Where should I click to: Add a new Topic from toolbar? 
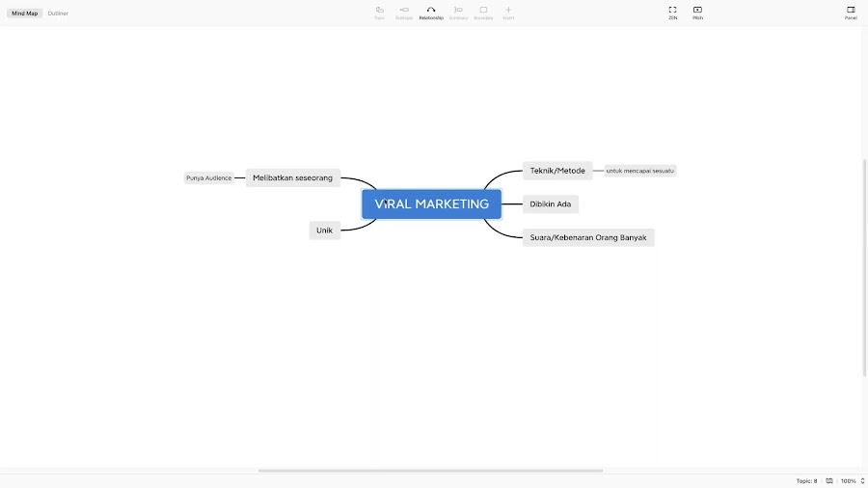click(x=379, y=13)
